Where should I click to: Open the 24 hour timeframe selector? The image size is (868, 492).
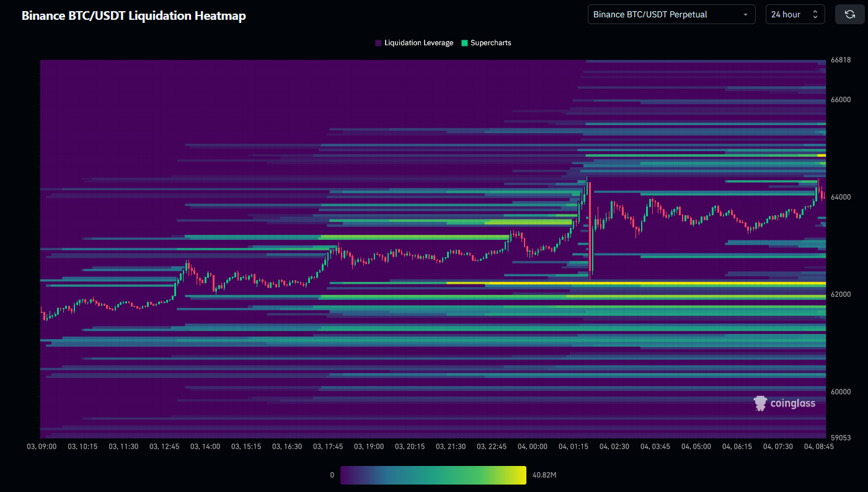pyautogui.click(x=795, y=14)
